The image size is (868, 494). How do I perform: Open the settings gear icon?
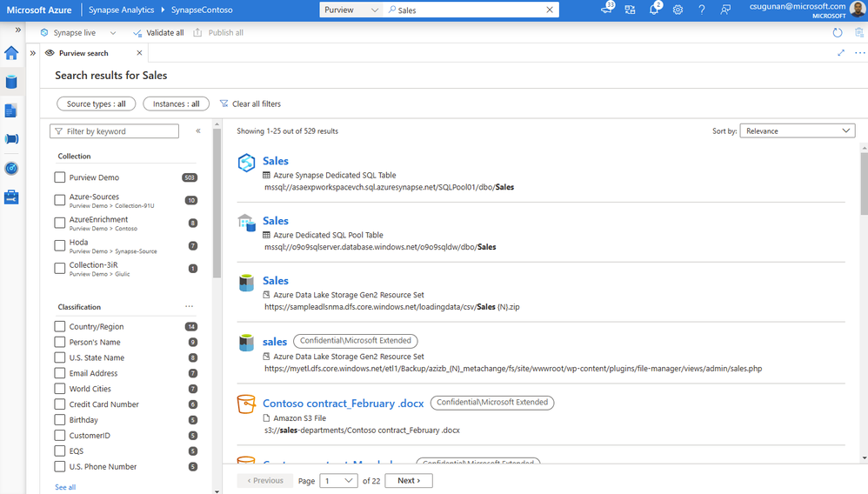click(x=678, y=10)
